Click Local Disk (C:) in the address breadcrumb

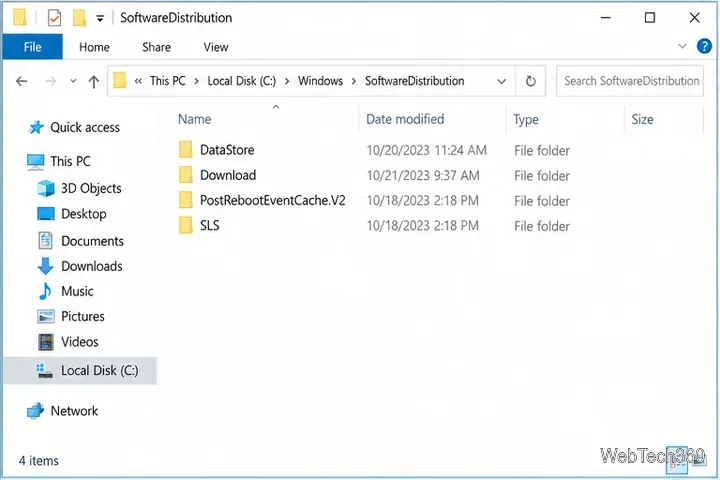click(x=242, y=81)
